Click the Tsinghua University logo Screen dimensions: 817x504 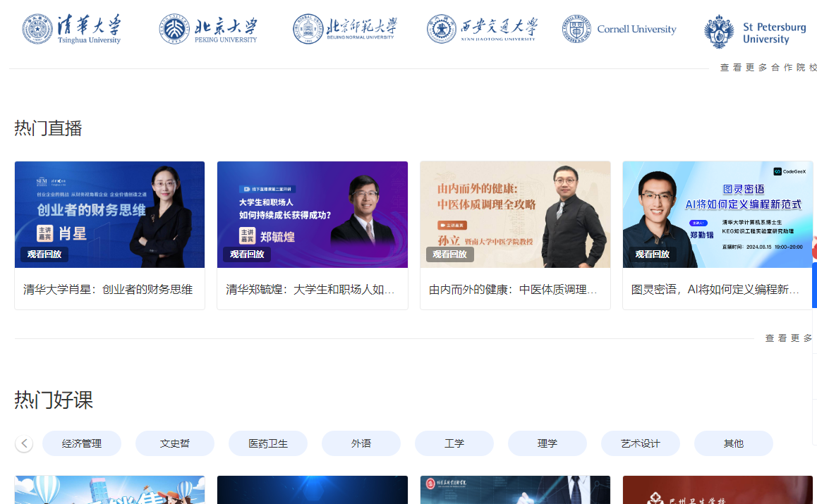coord(71,30)
